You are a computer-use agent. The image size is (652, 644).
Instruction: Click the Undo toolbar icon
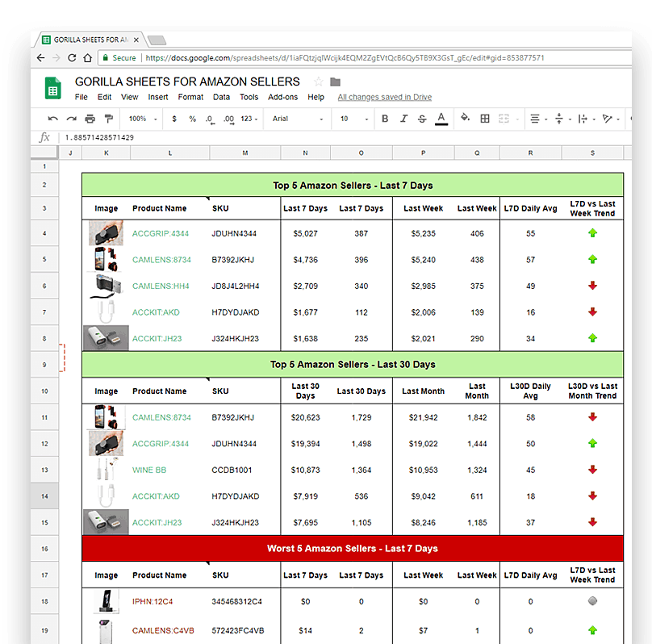pyautogui.click(x=52, y=119)
